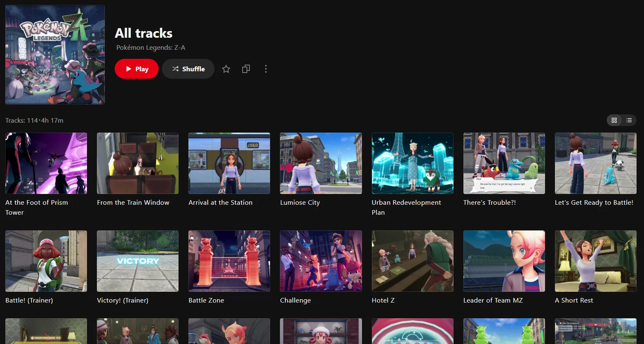Click the Arrival at the Station title

(x=220, y=203)
